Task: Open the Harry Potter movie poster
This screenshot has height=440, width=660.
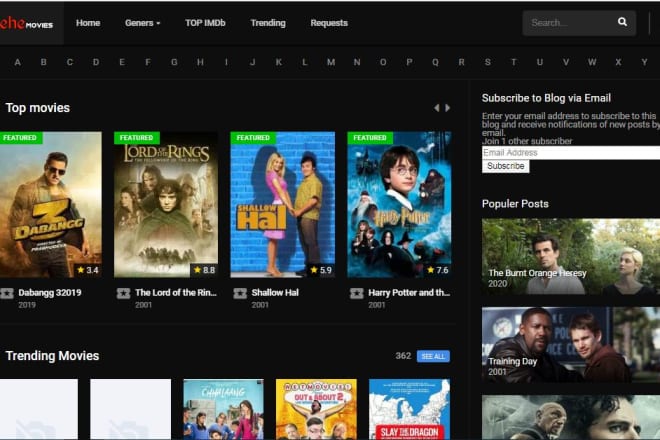Action: [399, 205]
